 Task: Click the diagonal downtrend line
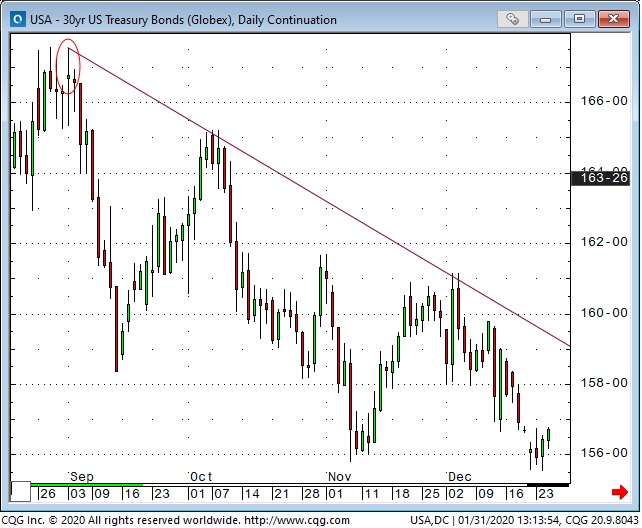click(x=319, y=197)
